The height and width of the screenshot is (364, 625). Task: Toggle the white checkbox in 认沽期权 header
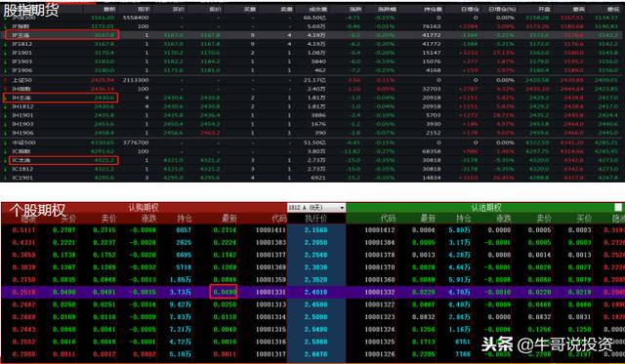pyautogui.click(x=618, y=207)
